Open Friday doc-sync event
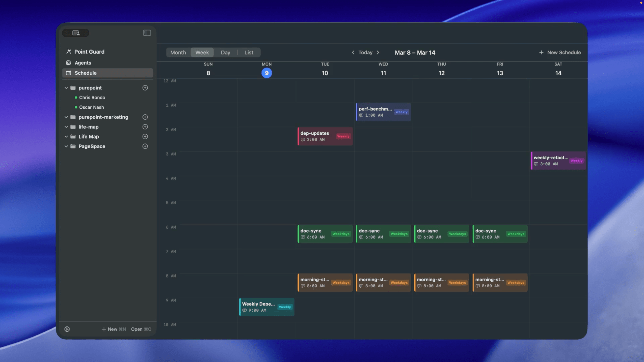 click(500, 234)
